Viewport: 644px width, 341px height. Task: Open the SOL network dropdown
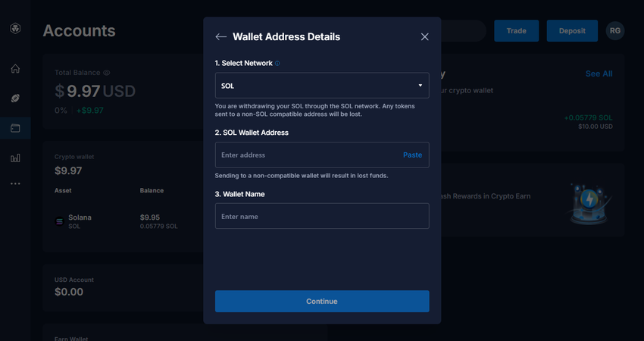[322, 86]
